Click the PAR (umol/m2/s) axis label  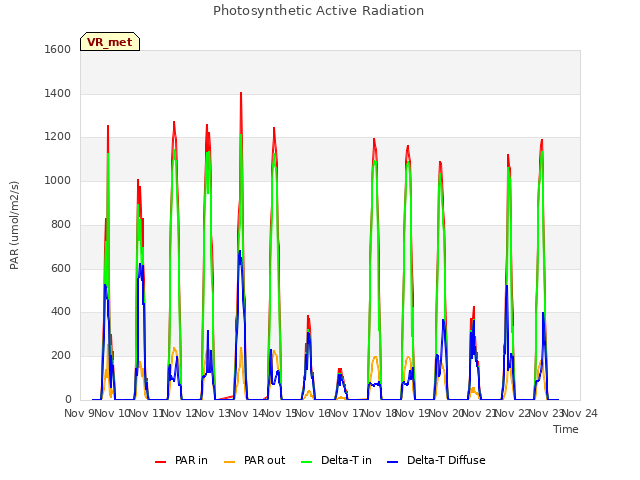(14, 225)
